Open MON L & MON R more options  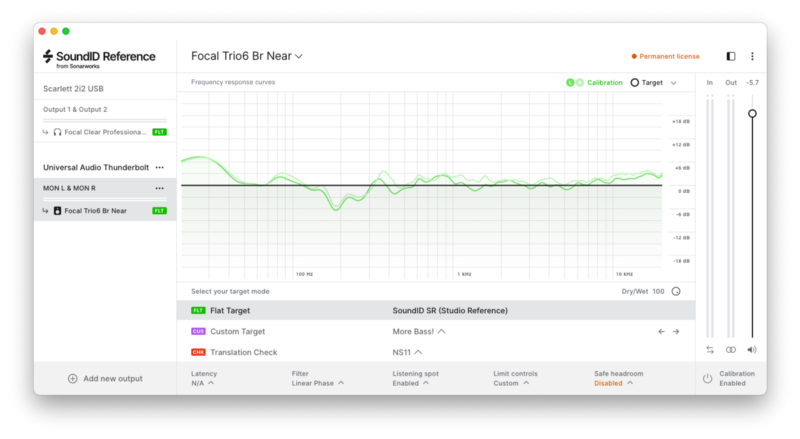[x=160, y=188]
